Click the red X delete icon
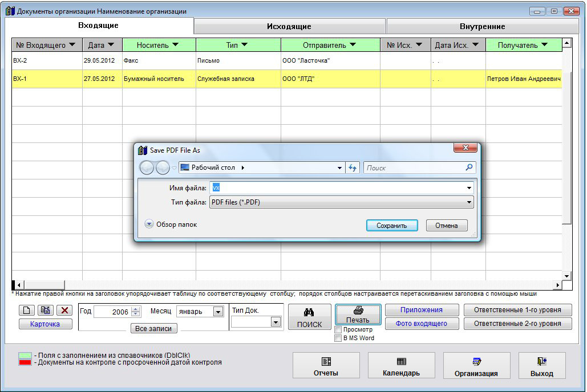Image resolution: width=587 pixels, height=392 pixels. (x=64, y=311)
